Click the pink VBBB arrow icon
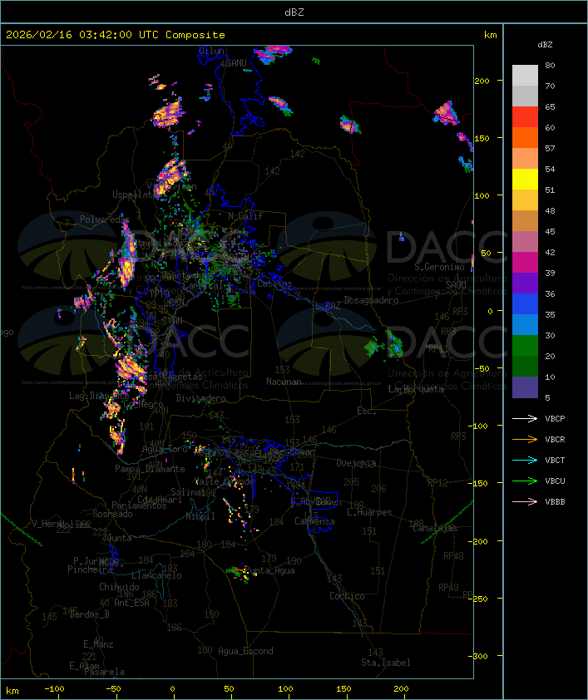The image size is (588, 700). pos(525,502)
